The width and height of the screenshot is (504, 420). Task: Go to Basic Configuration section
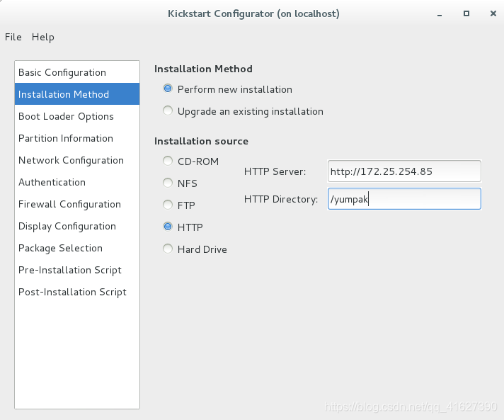tap(77, 72)
